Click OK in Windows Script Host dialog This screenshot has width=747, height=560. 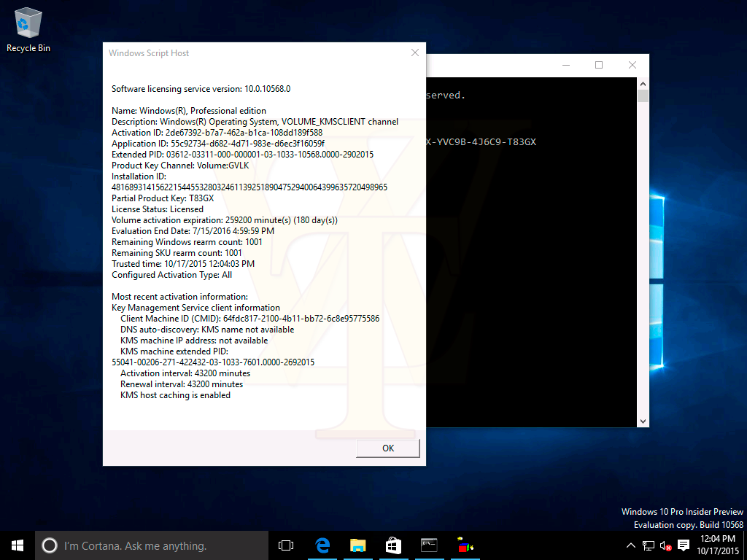pos(387,448)
